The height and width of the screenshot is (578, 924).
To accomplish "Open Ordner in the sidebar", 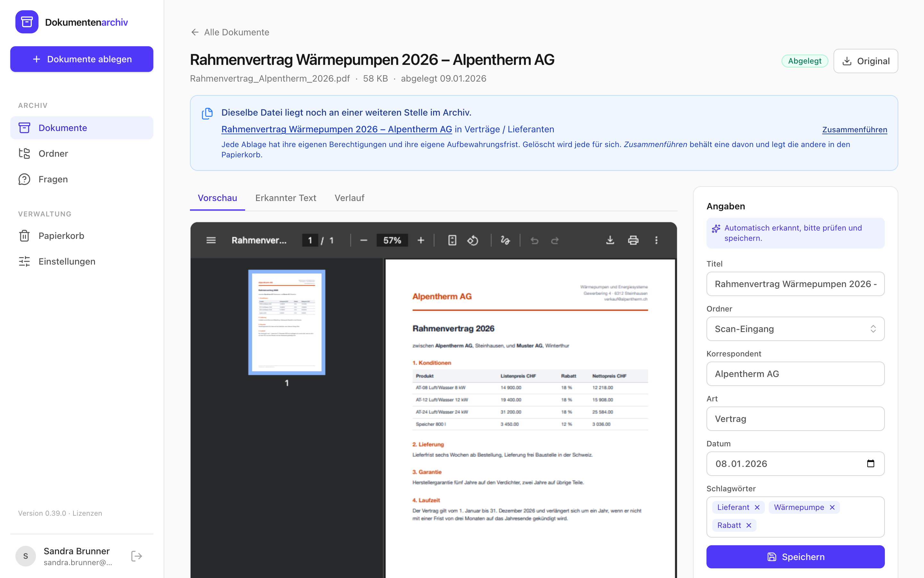I will pyautogui.click(x=82, y=153).
